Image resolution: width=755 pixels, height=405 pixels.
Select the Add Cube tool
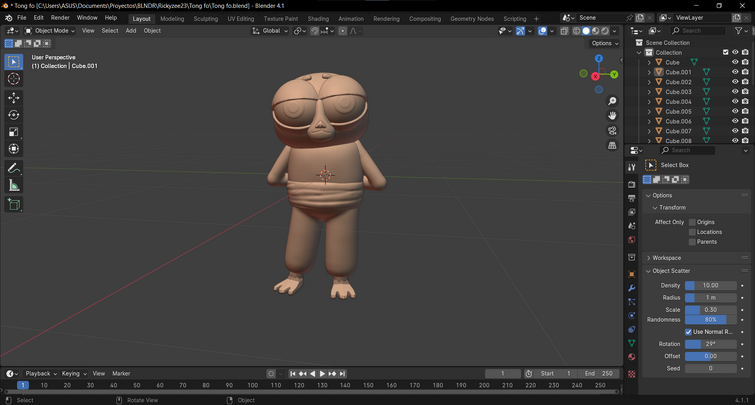coord(13,204)
